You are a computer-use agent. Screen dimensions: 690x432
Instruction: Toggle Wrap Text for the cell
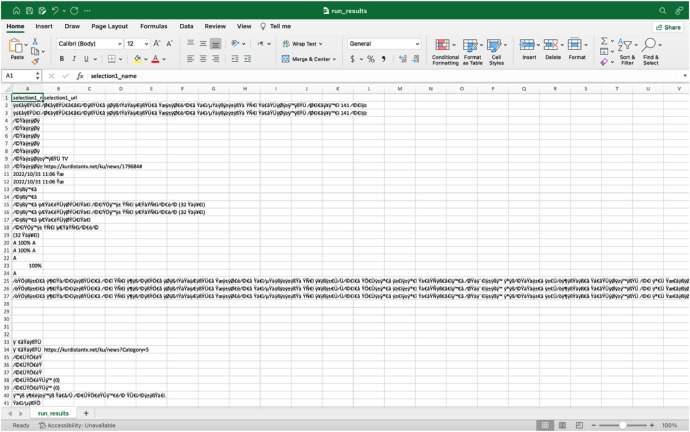point(302,44)
